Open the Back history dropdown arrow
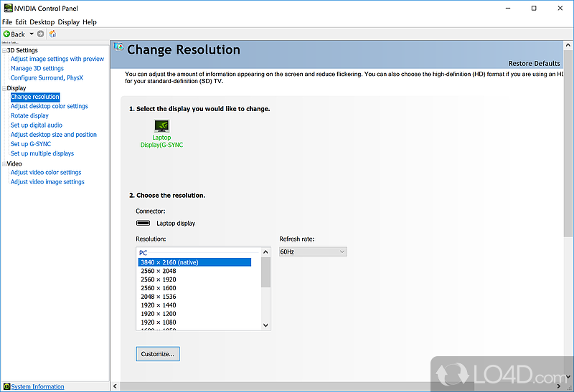574x392 pixels. click(x=32, y=34)
